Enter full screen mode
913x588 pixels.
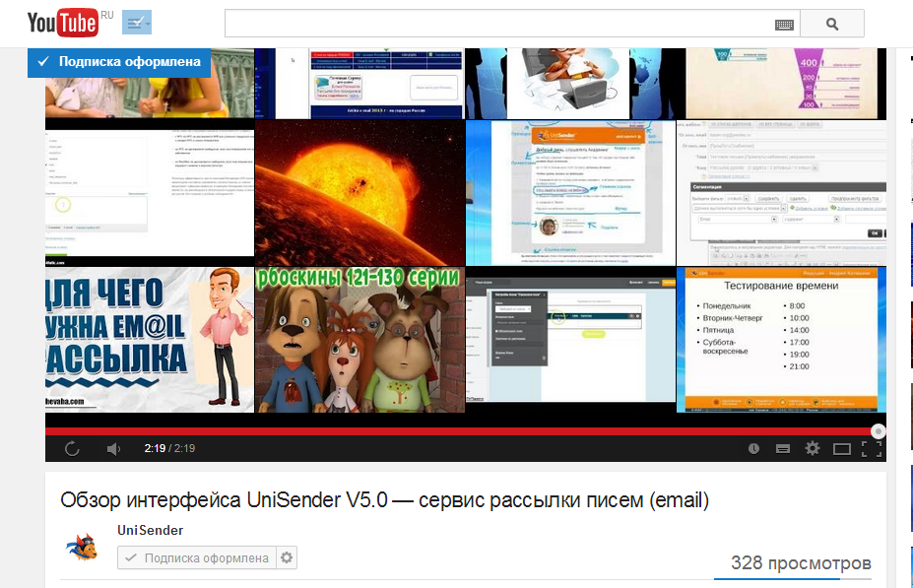tap(872, 449)
